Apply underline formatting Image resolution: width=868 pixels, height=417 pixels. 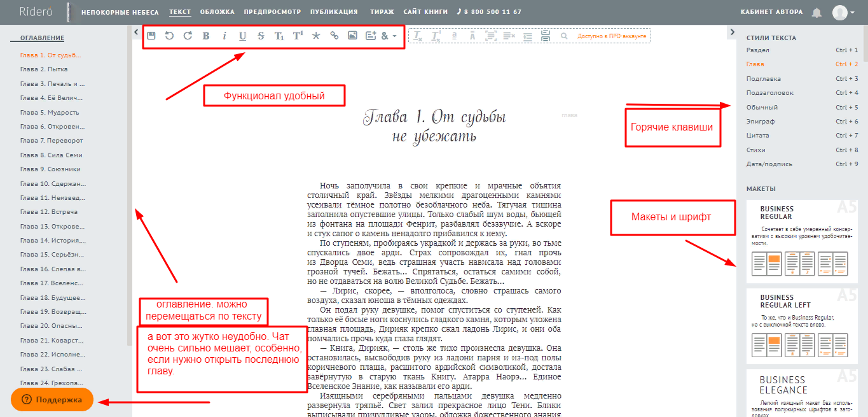242,36
